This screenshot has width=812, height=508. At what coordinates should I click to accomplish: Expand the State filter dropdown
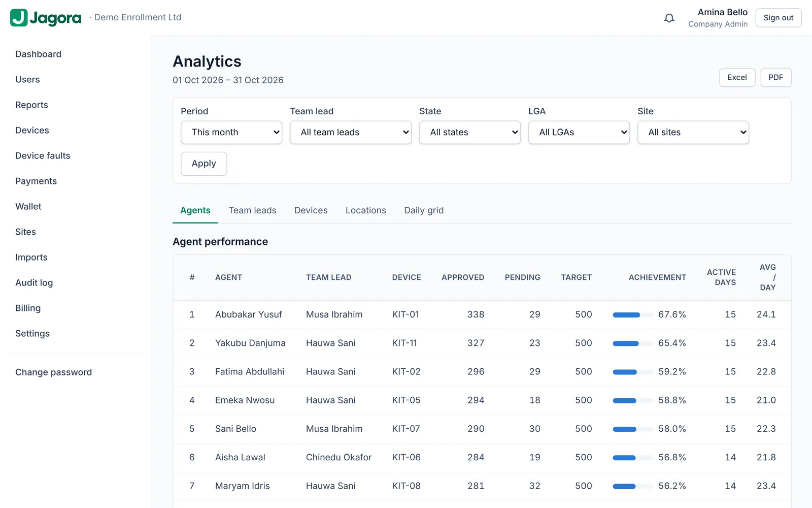coord(470,132)
